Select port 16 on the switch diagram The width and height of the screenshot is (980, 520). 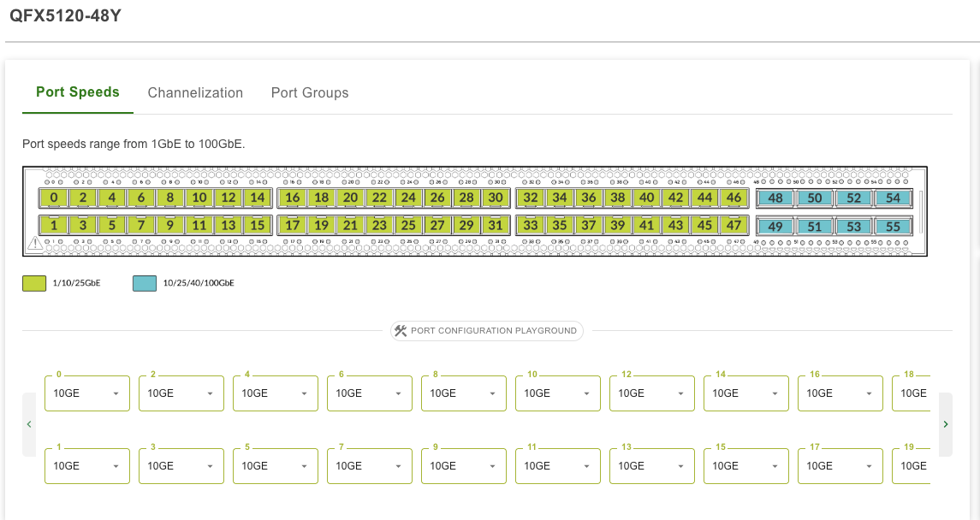pyautogui.click(x=293, y=198)
